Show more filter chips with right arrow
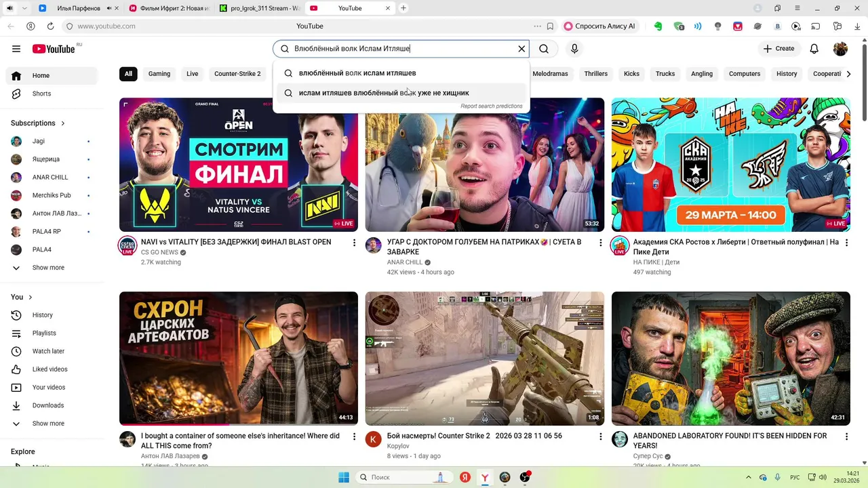This screenshot has height=488, width=868. click(848, 74)
